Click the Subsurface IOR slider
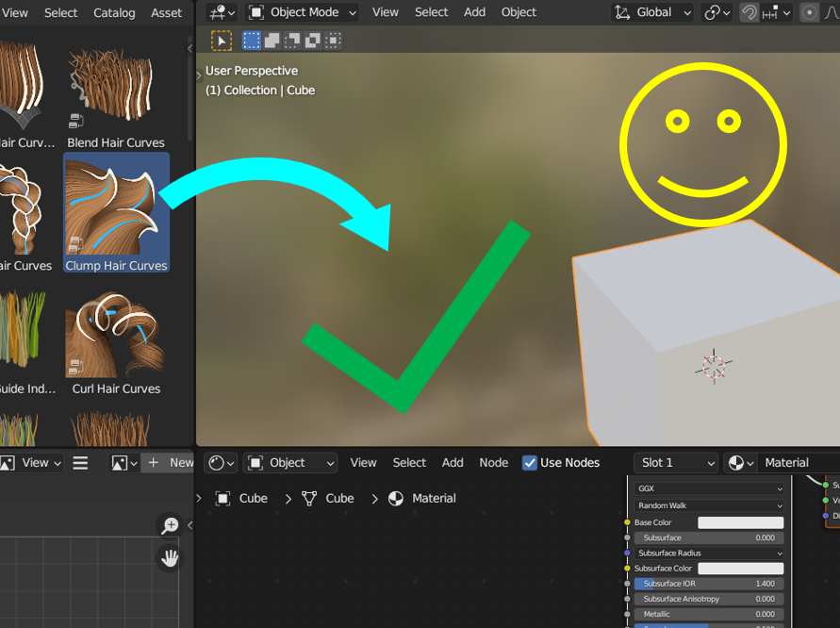840x628 pixels. (709, 584)
